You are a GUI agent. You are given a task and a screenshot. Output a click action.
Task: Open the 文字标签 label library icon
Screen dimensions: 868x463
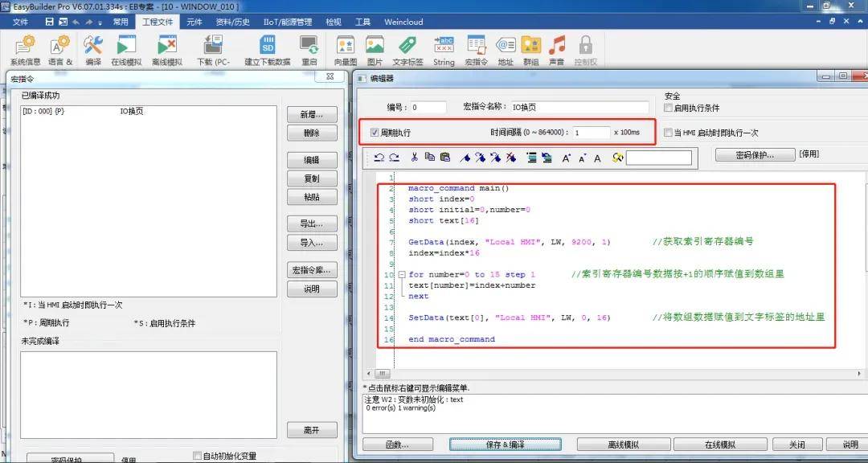click(407, 49)
